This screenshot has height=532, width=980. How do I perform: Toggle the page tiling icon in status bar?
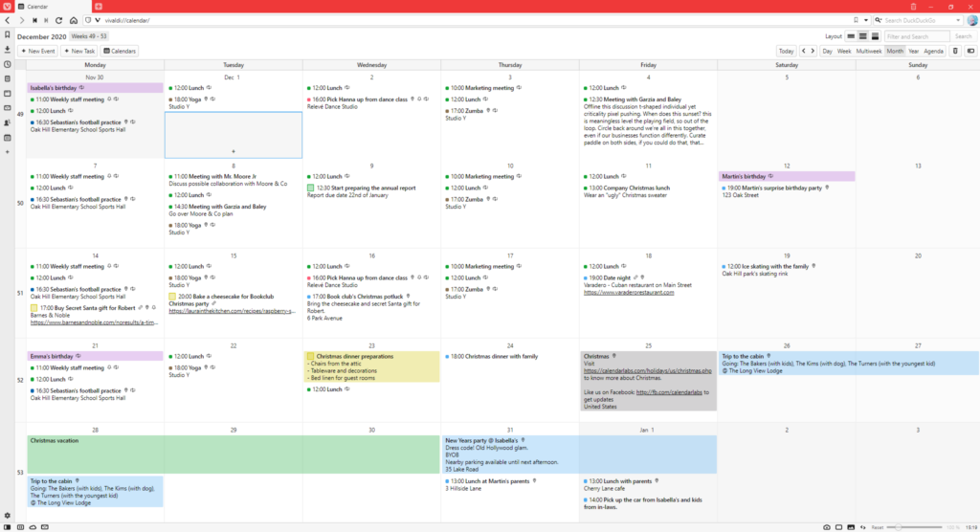pyautogui.click(x=838, y=527)
